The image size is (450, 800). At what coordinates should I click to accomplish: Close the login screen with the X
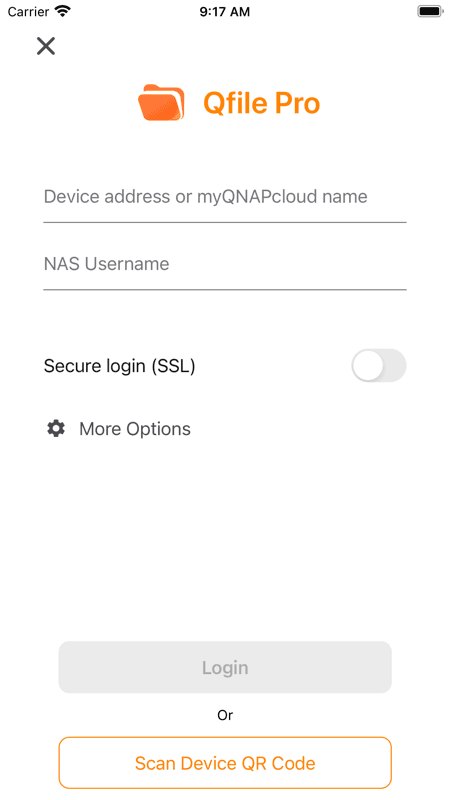click(46, 46)
